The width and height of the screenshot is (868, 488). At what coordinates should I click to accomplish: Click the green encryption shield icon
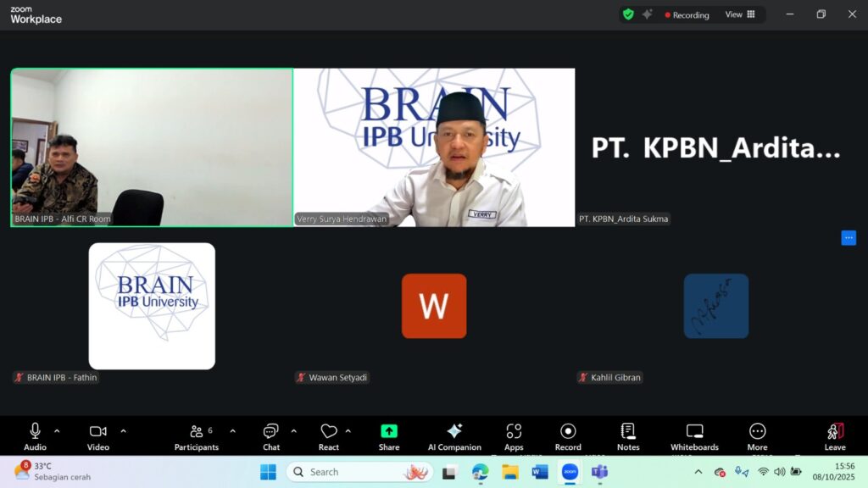pos(628,14)
